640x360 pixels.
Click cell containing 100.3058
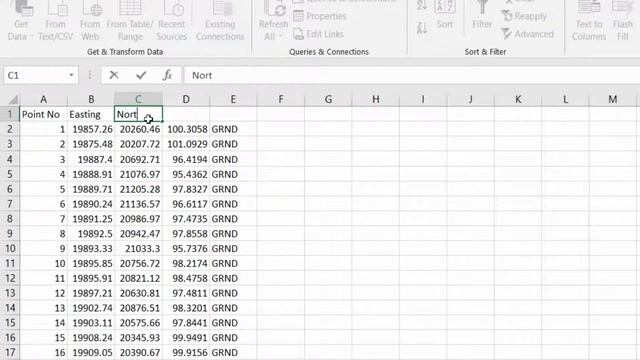186,129
